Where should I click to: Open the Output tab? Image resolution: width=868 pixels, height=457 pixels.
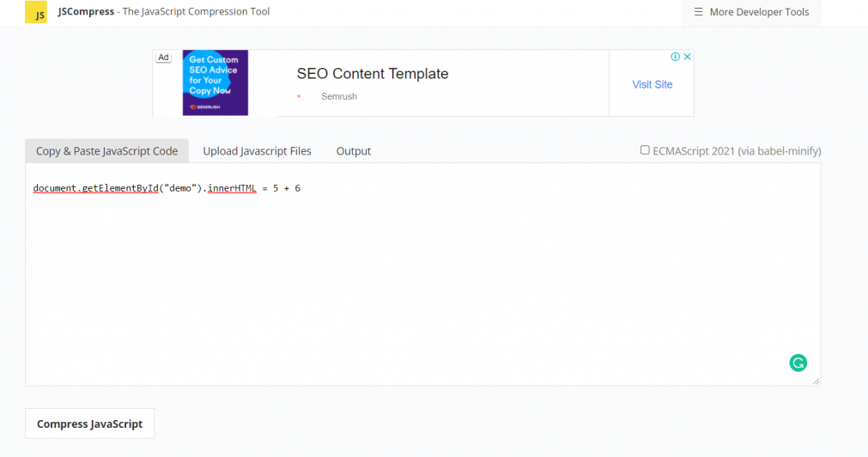click(x=354, y=151)
